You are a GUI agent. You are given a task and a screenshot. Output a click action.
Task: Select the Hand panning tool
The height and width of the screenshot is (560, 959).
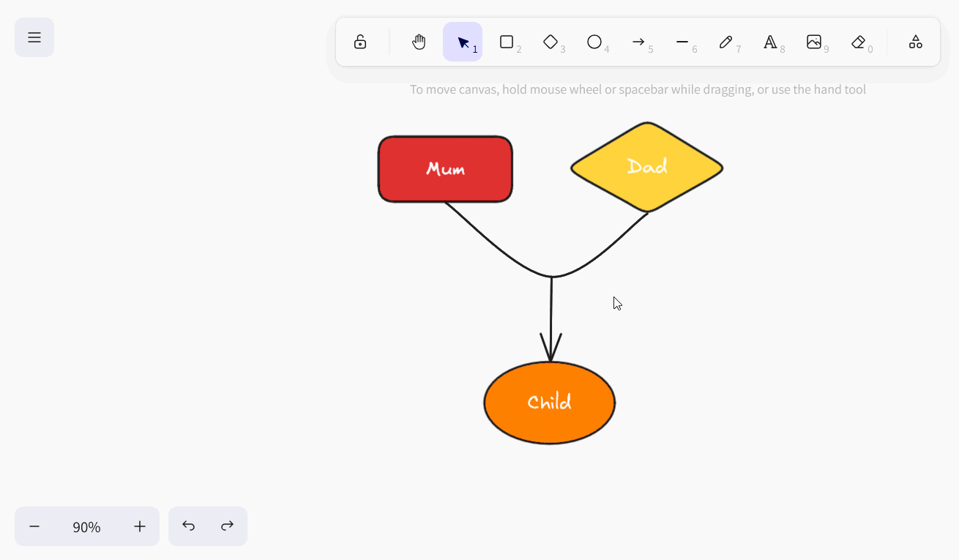pyautogui.click(x=419, y=42)
